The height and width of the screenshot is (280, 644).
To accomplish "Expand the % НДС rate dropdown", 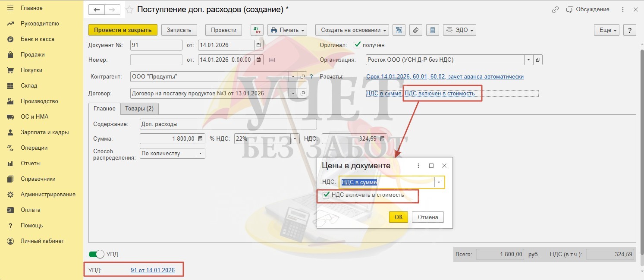I will (295, 139).
